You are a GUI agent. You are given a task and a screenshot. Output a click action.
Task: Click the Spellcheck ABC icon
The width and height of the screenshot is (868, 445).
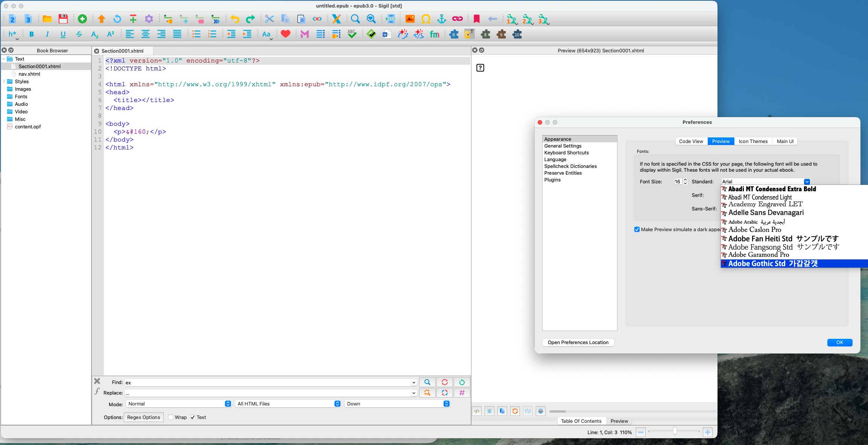point(352,34)
